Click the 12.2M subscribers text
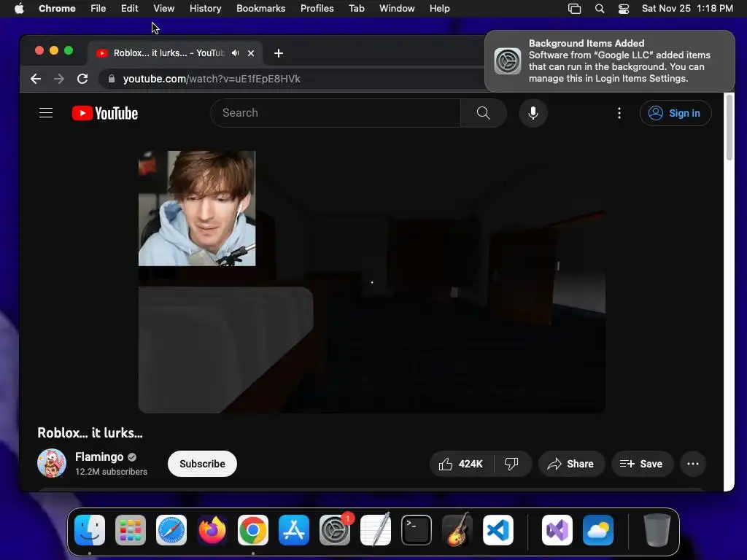The height and width of the screenshot is (560, 747). click(111, 472)
